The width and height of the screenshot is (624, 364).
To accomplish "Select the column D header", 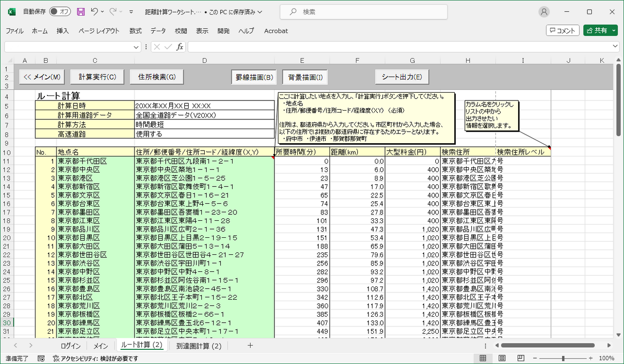I will (204, 60).
